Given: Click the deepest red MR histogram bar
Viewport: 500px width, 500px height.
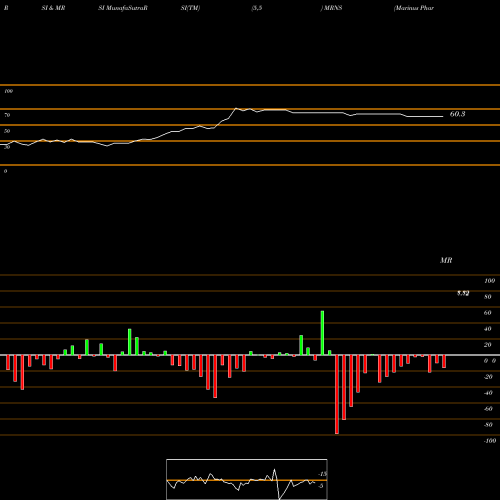Looking at the screenshot, I should [x=337, y=395].
